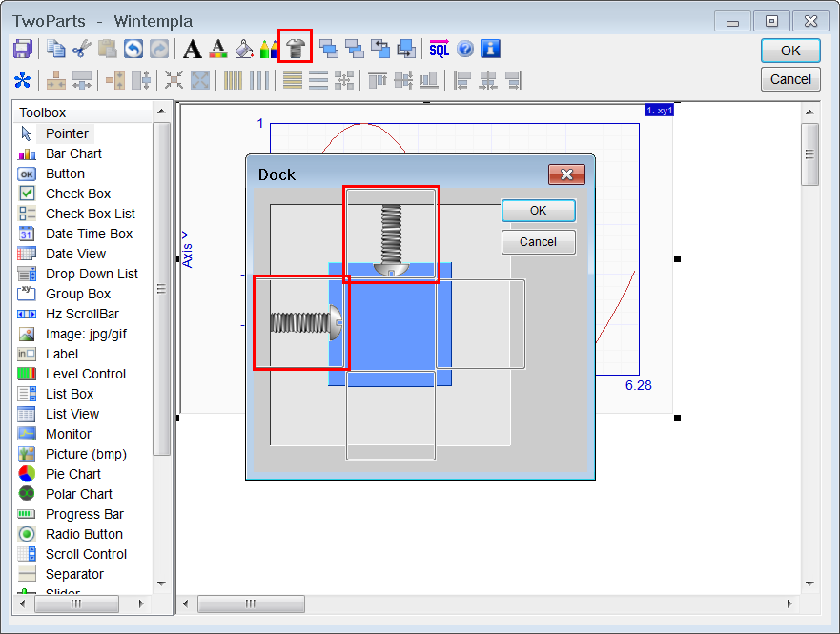
Task: Click the Toolbox scroll up arrow
Action: (x=161, y=112)
